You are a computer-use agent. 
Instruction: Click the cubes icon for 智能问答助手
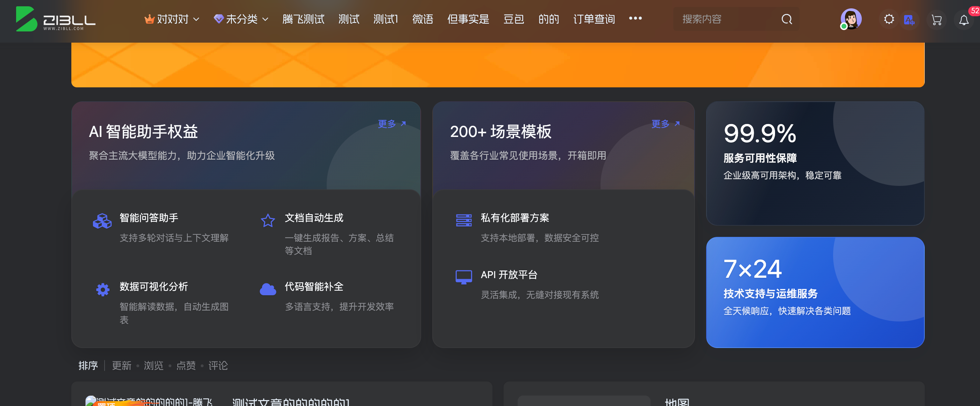click(102, 221)
